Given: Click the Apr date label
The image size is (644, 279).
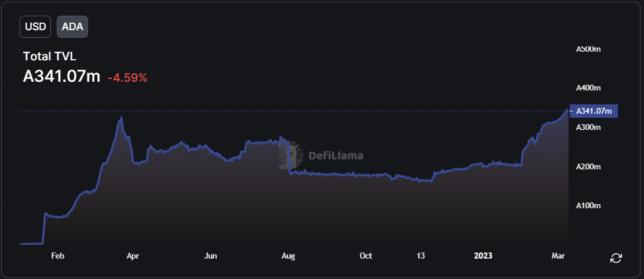Looking at the screenshot, I should (x=133, y=256).
